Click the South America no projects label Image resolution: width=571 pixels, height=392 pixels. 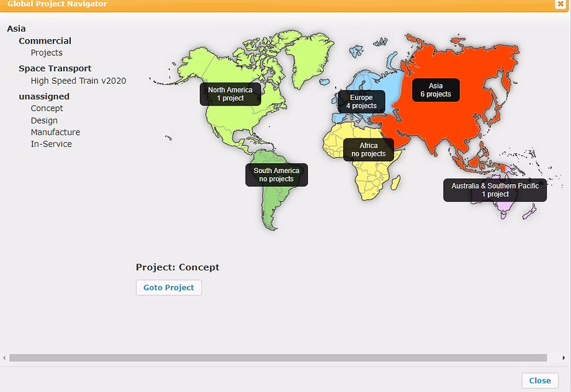(x=276, y=175)
